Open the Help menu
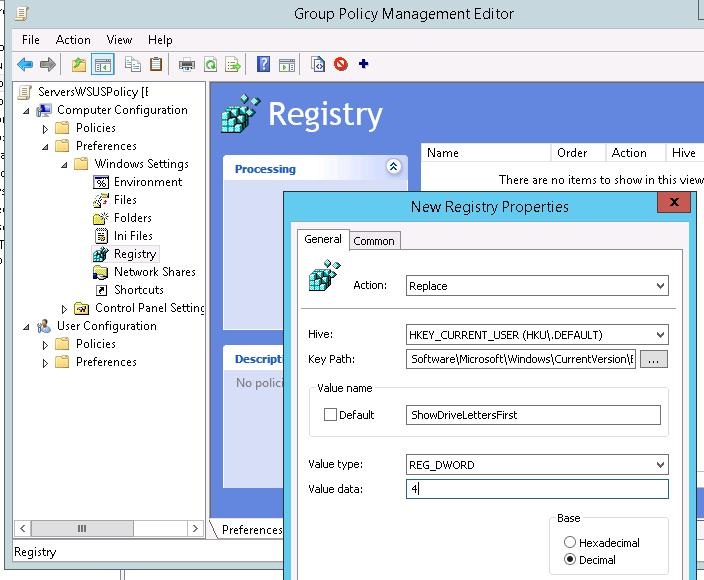The width and height of the screenshot is (704, 580). point(160,40)
